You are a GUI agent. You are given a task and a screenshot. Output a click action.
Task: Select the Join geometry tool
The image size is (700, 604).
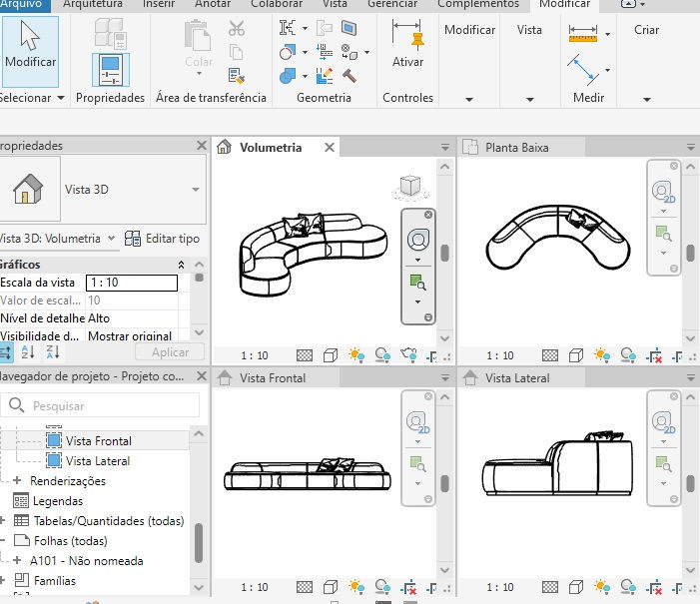coord(288,76)
